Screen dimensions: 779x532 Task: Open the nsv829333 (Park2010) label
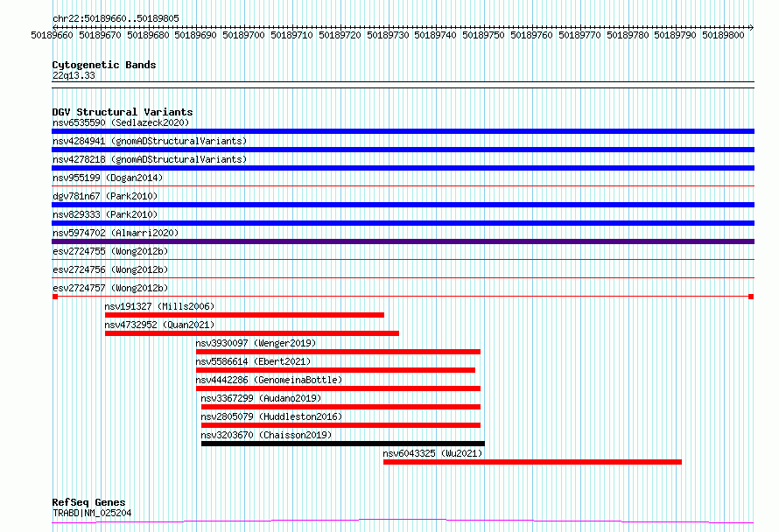click(x=105, y=214)
